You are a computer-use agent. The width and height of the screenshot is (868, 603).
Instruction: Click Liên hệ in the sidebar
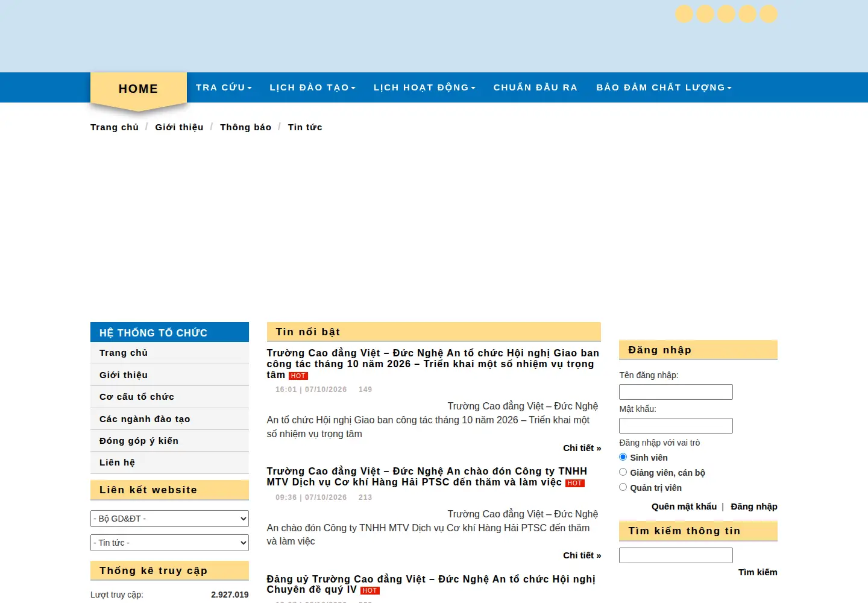169,463
